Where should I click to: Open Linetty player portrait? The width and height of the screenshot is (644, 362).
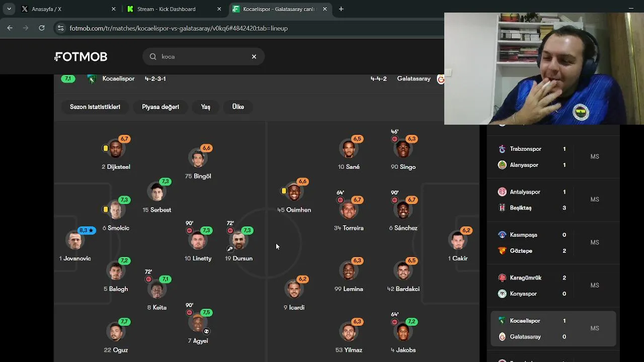tap(198, 241)
